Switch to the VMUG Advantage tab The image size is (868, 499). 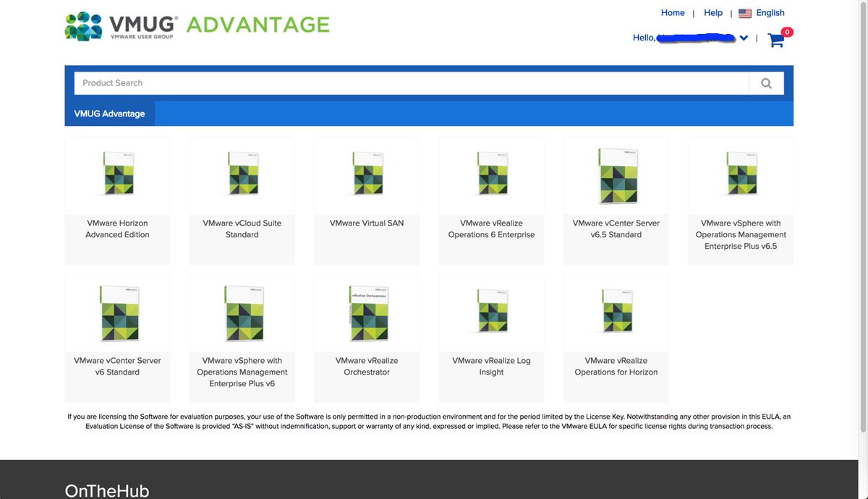coord(109,114)
